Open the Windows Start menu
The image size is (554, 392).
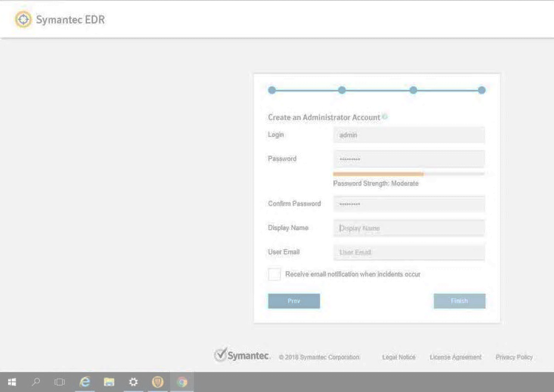click(x=12, y=382)
